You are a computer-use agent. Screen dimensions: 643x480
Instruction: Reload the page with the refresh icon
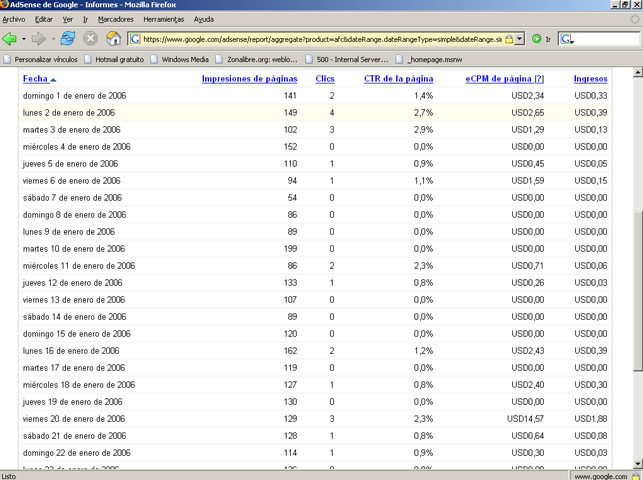point(68,39)
